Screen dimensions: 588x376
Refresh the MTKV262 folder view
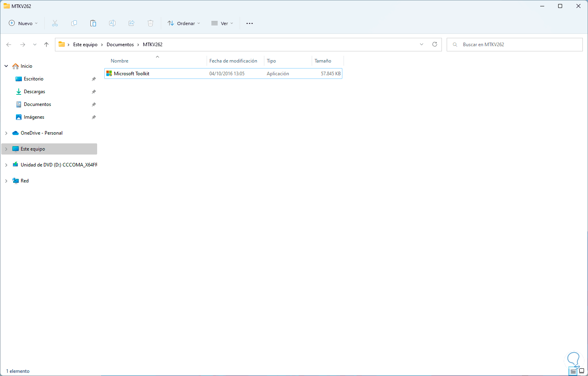[435, 44]
